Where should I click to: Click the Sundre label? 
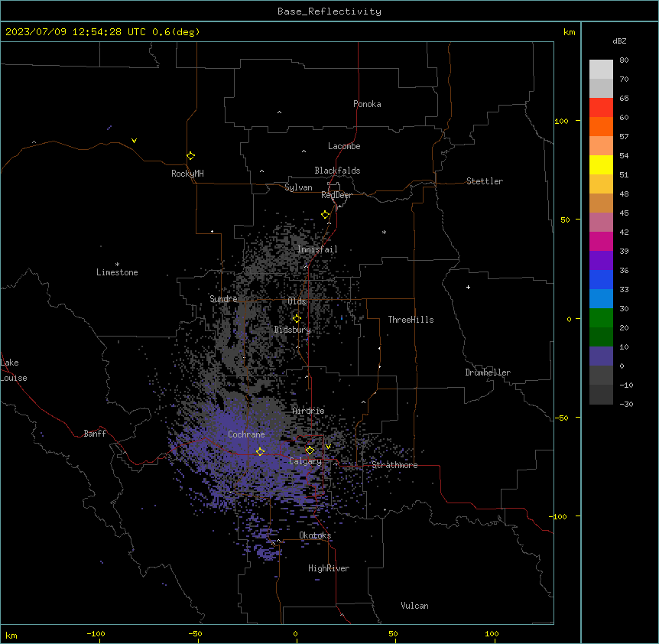click(223, 299)
